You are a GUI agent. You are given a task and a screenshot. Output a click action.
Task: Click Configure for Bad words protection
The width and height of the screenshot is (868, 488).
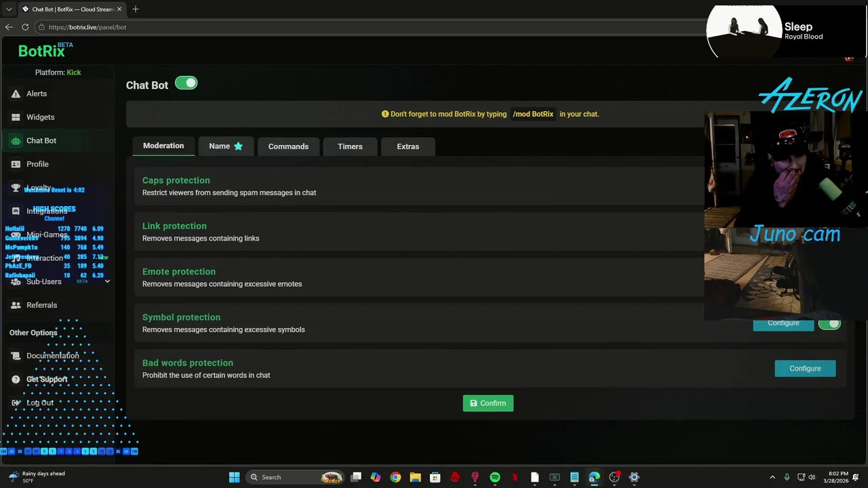point(805,368)
